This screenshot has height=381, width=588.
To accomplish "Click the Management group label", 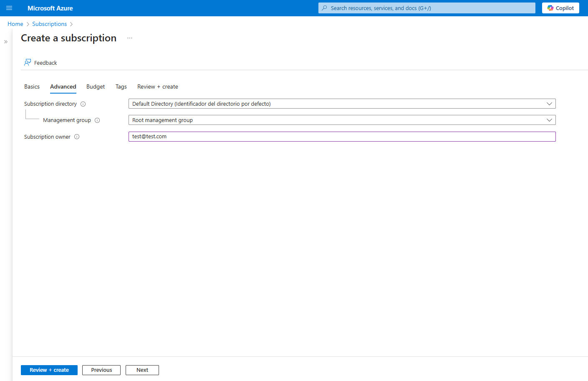I will point(67,120).
